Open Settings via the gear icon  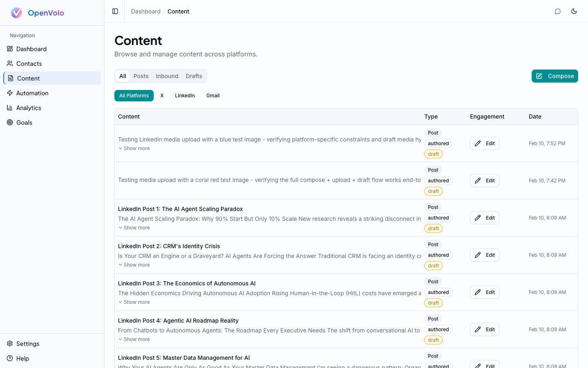click(10, 343)
